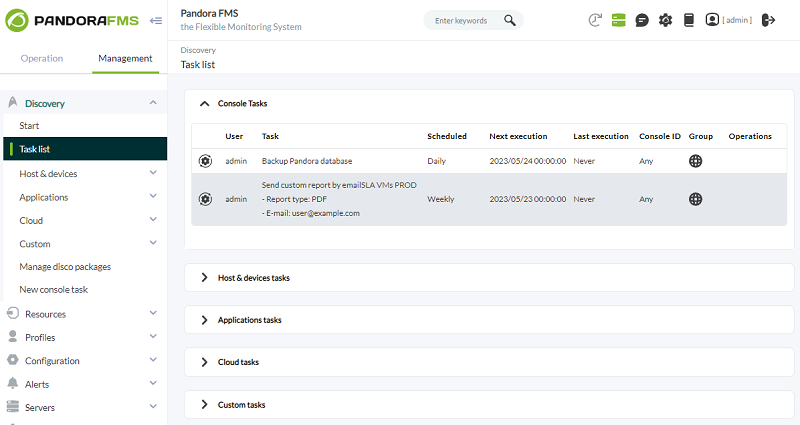Viewport: 800px width, 425px height.
Task: Click the header gear settings icon
Action: pos(665,20)
